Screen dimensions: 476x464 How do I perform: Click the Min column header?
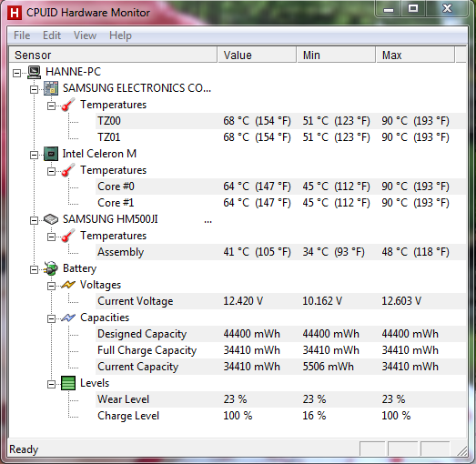coord(336,55)
